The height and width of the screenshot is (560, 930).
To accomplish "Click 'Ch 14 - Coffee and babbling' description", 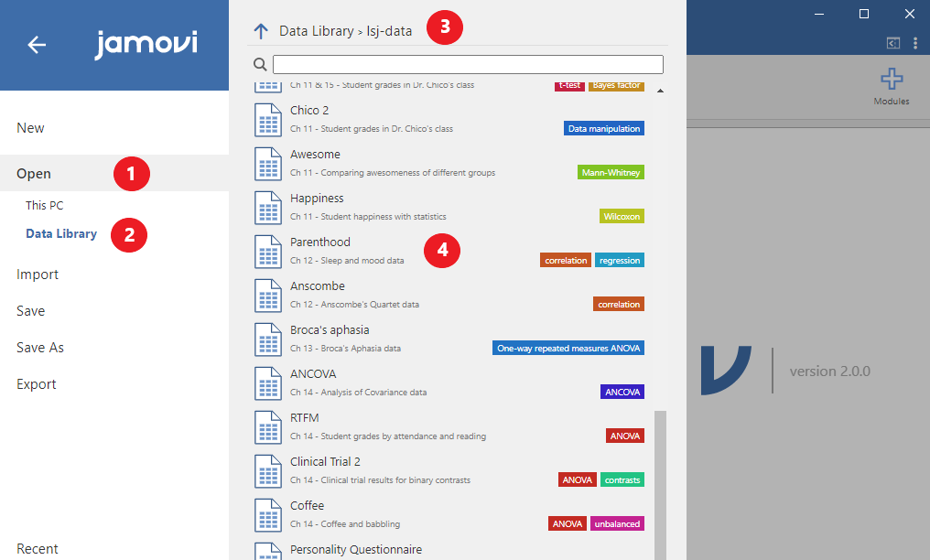I will (344, 523).
